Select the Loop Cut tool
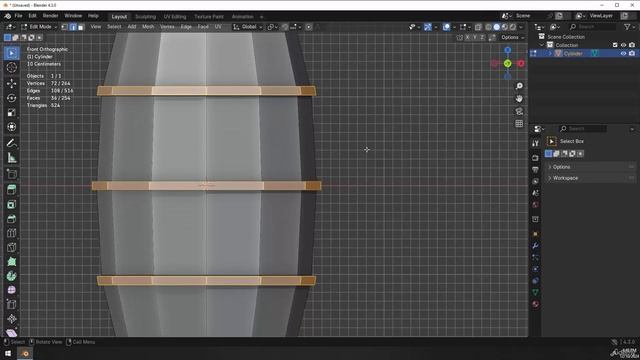 (x=11, y=233)
